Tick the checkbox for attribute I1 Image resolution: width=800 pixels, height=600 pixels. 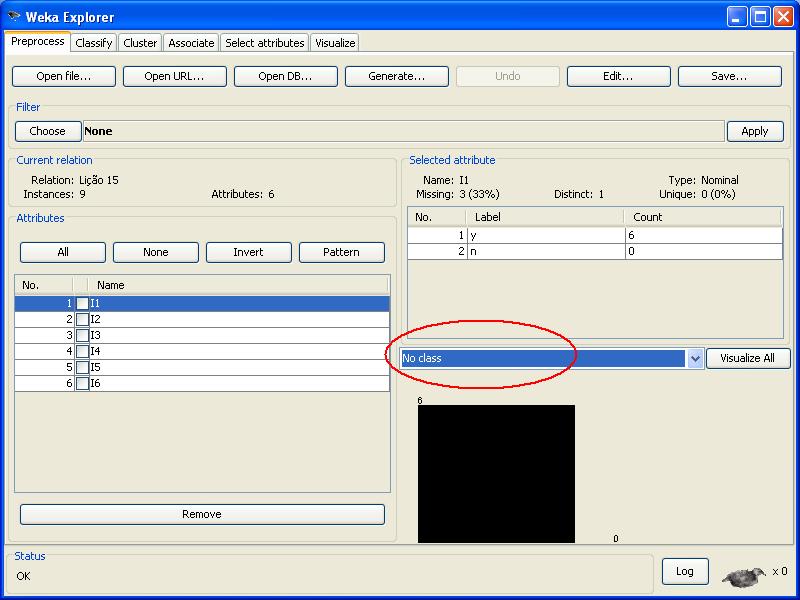[82, 303]
